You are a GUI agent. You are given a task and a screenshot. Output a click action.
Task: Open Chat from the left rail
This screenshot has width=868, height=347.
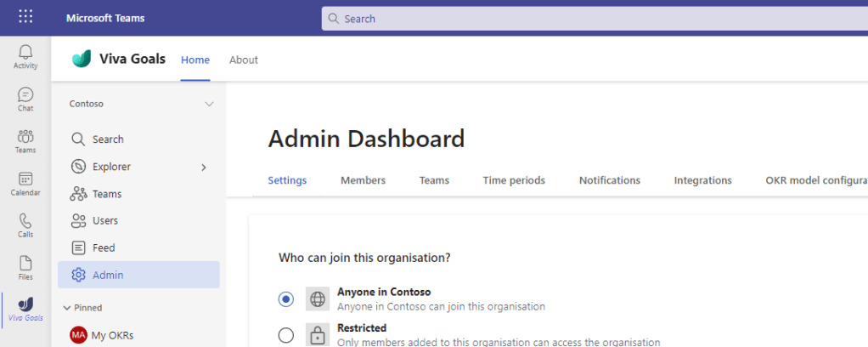25,99
